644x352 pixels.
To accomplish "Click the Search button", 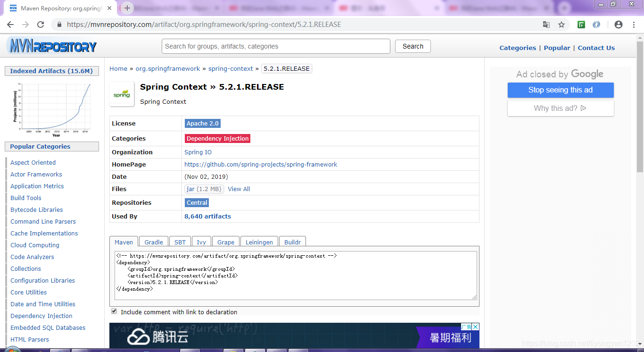I will pyautogui.click(x=413, y=46).
